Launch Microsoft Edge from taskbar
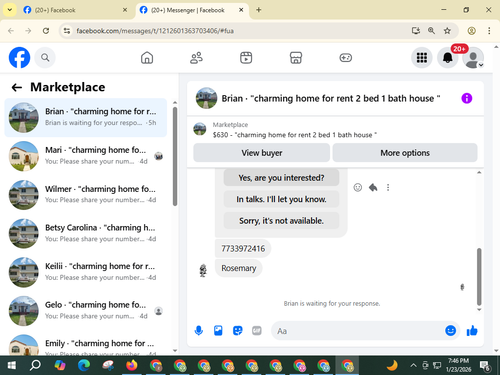Screen dimensions: 500x375 84,366
